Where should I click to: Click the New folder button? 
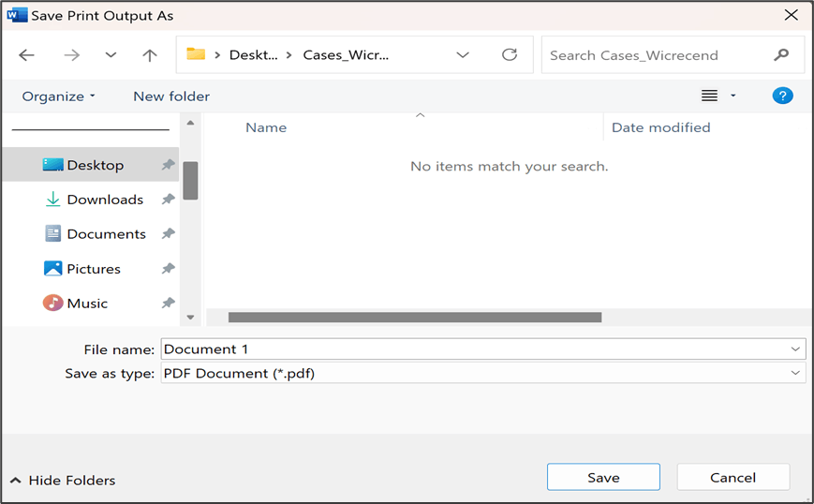[x=171, y=96]
